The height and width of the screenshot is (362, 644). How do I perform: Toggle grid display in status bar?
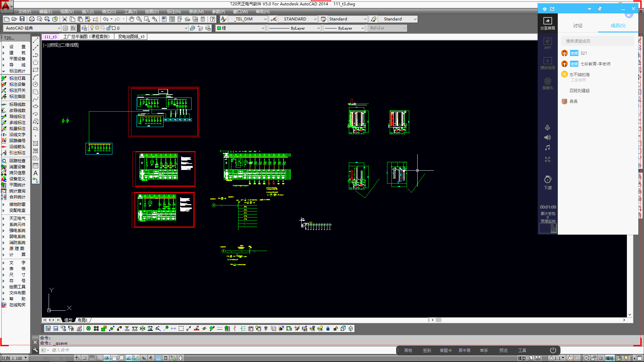click(92, 358)
